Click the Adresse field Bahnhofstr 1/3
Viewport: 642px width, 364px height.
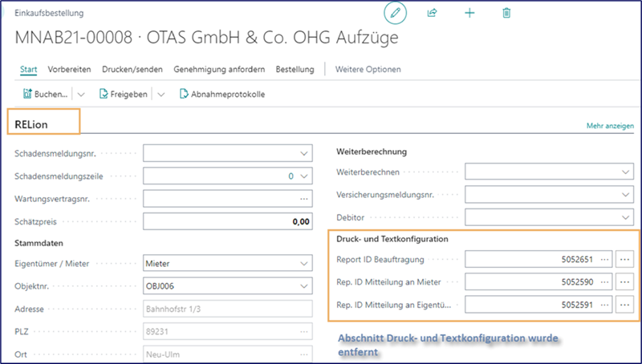tap(228, 309)
